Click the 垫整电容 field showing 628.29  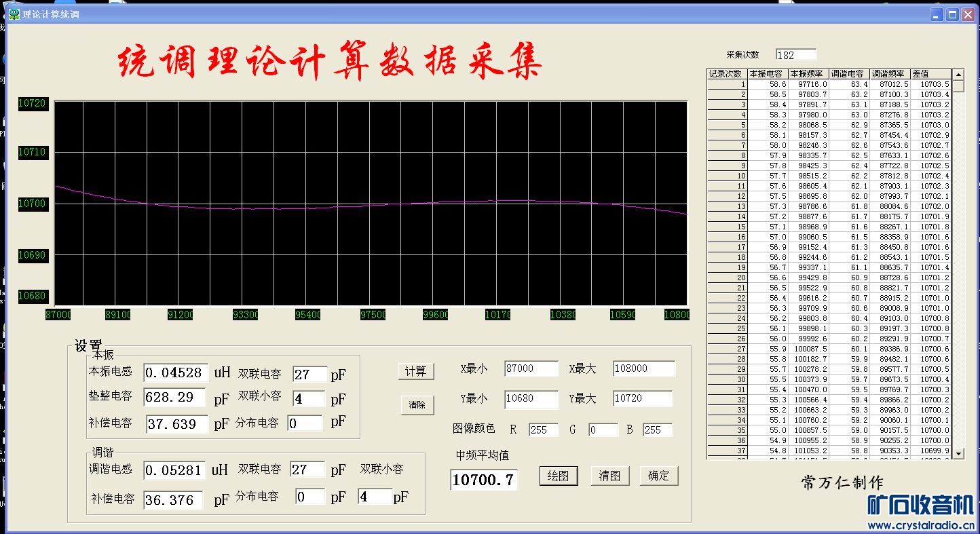coord(175,398)
